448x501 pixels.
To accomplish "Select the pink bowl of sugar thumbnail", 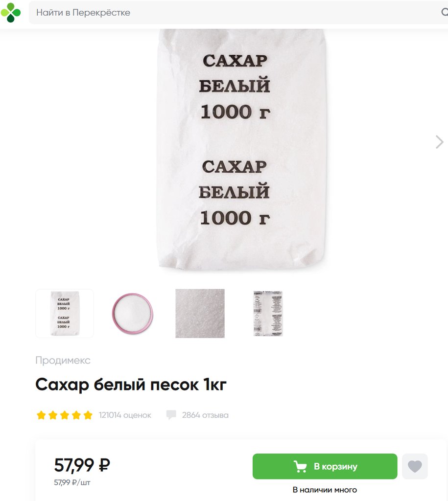I will (x=132, y=314).
